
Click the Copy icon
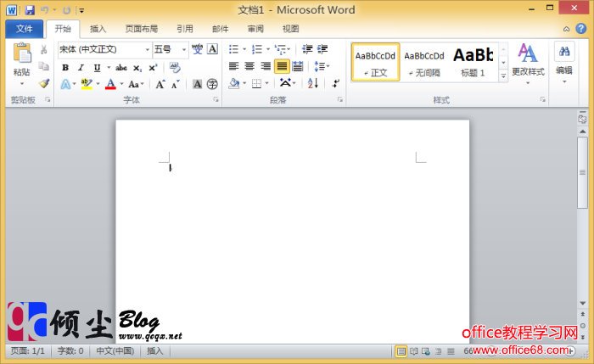(x=44, y=66)
